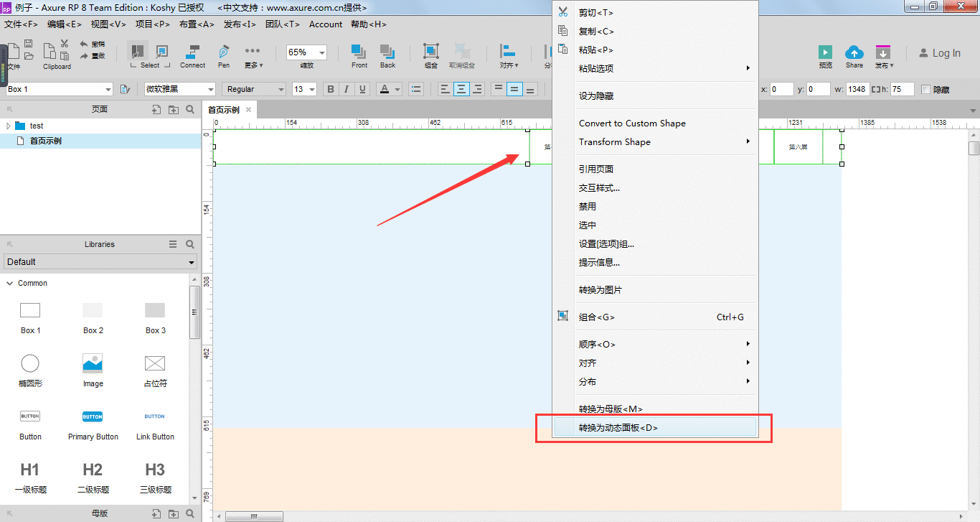Toggle align text left
This screenshot has width=980, height=522.
(445, 89)
